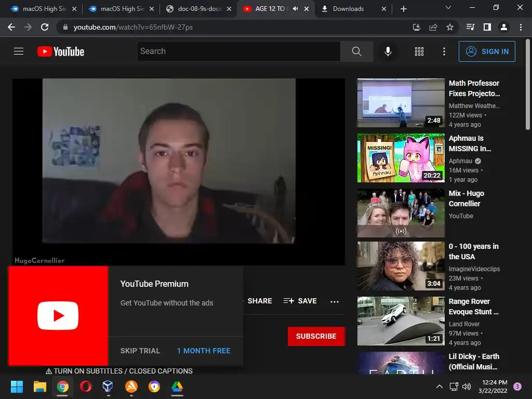Viewport: 532px width, 399px height.
Task: Click SKIP TRIAL in the Premium popup
Action: point(140,351)
